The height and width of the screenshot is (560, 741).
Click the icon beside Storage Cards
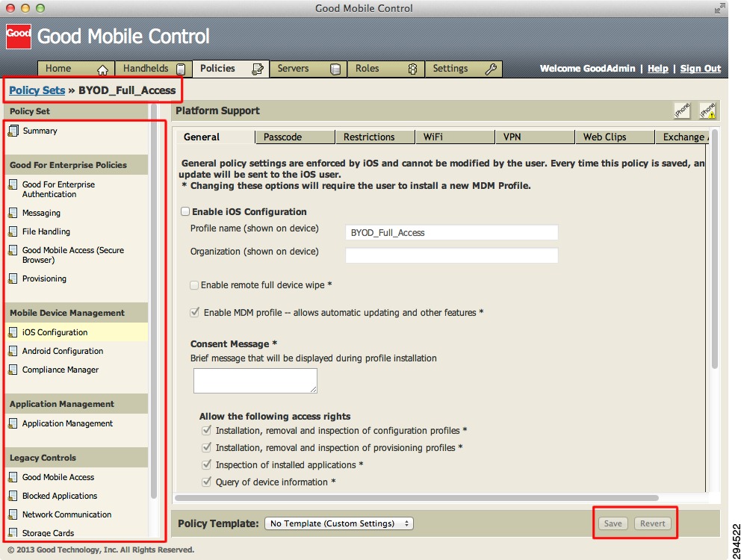pyautogui.click(x=13, y=533)
